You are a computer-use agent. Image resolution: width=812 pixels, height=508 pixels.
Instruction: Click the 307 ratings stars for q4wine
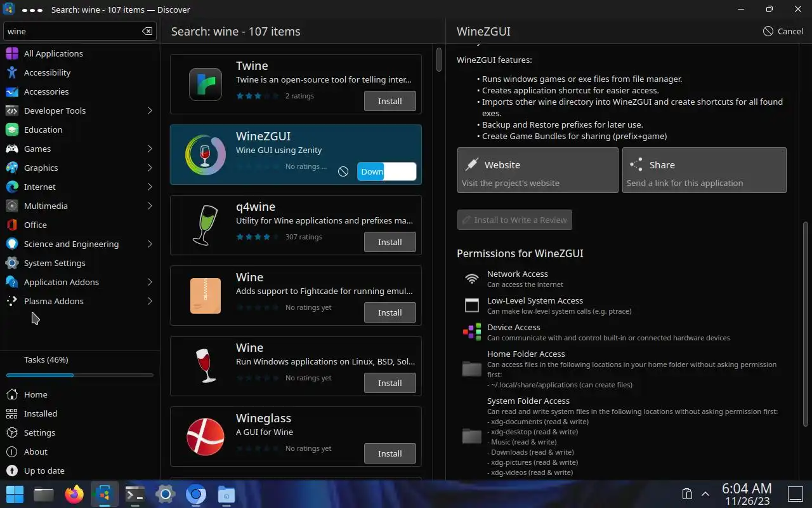pyautogui.click(x=257, y=237)
